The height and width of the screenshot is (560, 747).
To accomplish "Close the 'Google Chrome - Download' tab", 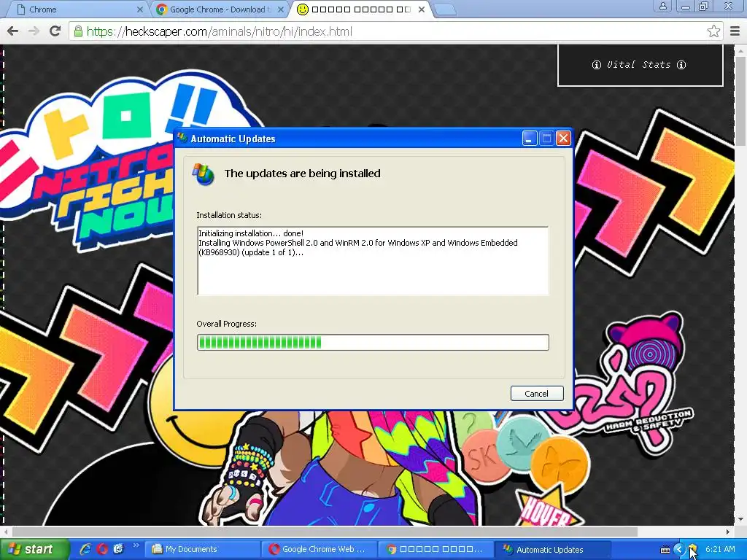I will click(281, 9).
